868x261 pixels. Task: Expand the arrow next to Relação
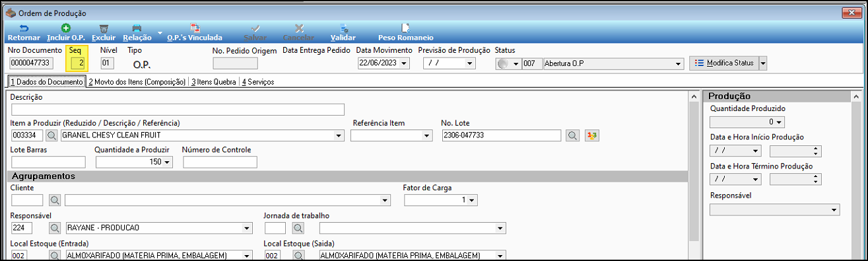point(160,32)
